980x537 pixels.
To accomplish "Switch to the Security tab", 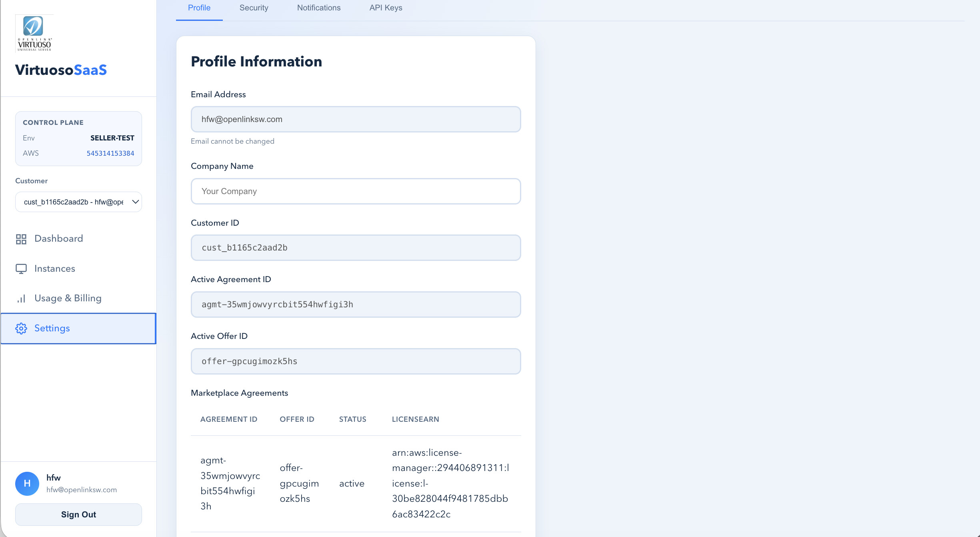I will tap(254, 8).
